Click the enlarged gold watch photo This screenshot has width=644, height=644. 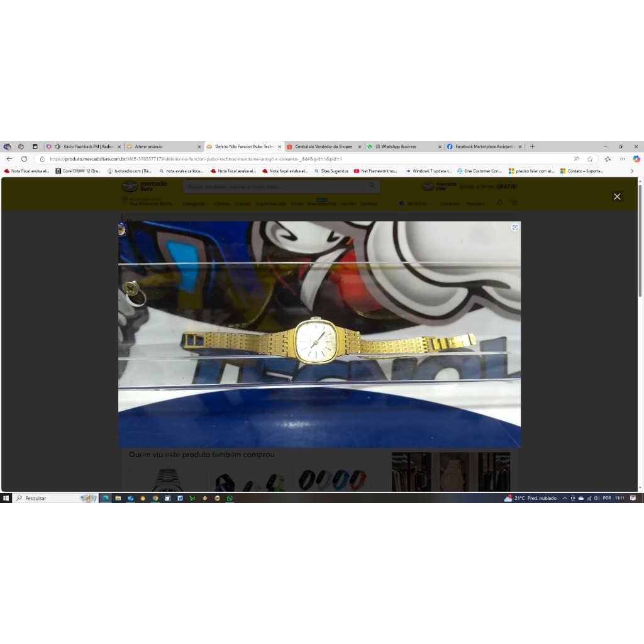pyautogui.click(x=319, y=335)
